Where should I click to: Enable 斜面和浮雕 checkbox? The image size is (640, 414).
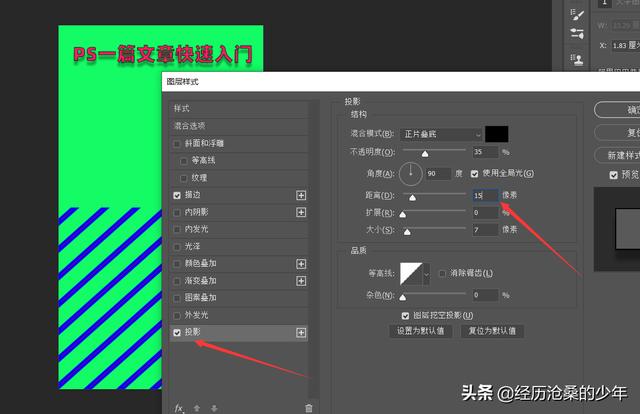tap(177, 144)
